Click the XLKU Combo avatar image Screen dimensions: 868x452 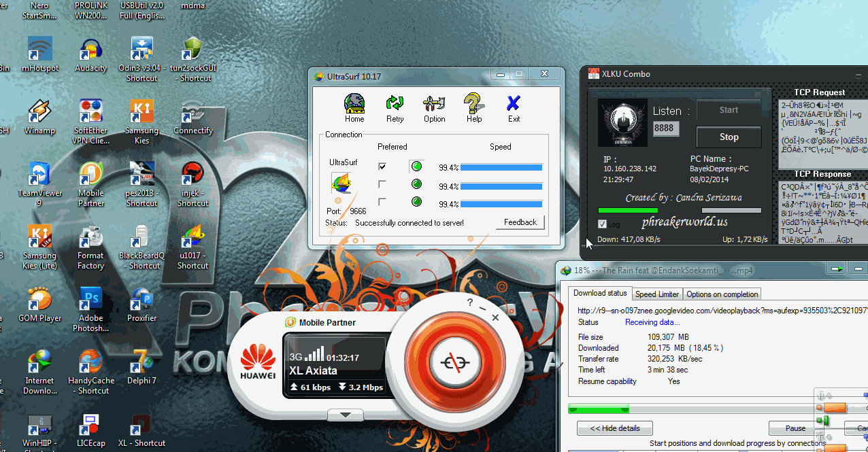pos(622,123)
